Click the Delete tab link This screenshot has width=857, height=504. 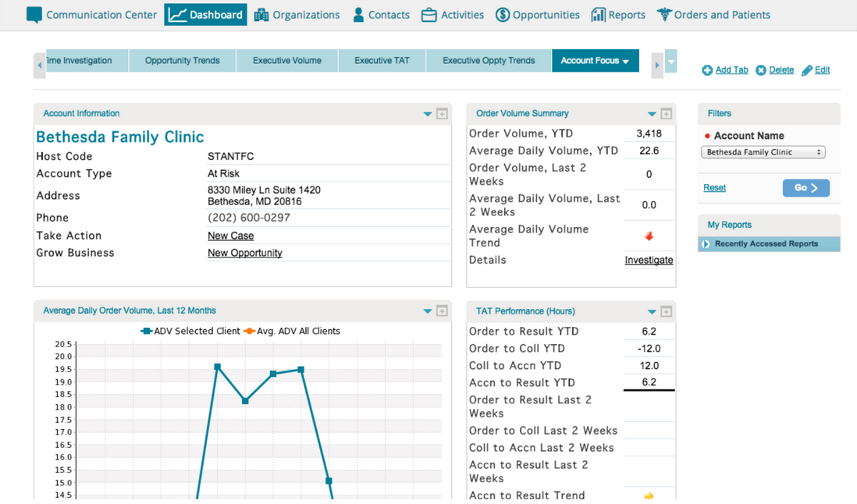point(781,70)
